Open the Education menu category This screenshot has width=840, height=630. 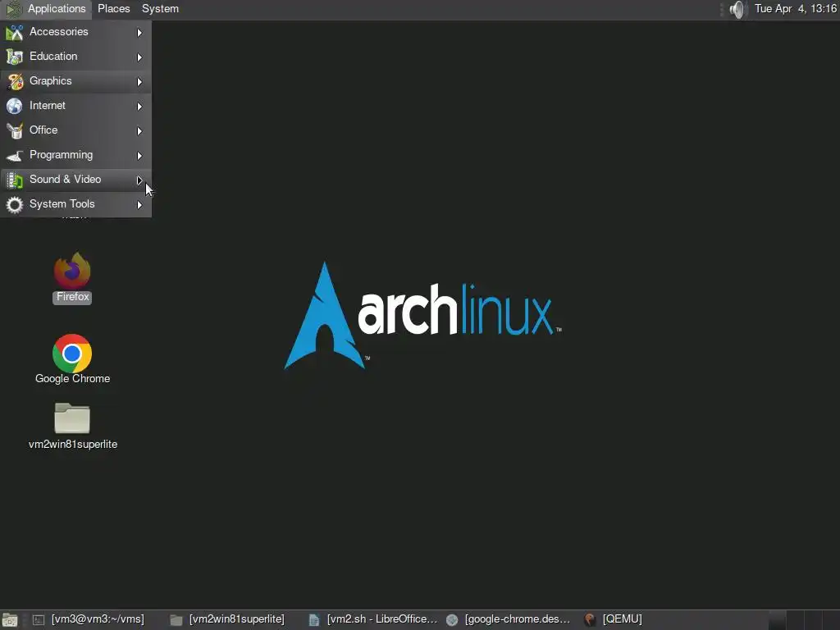[x=75, y=57]
